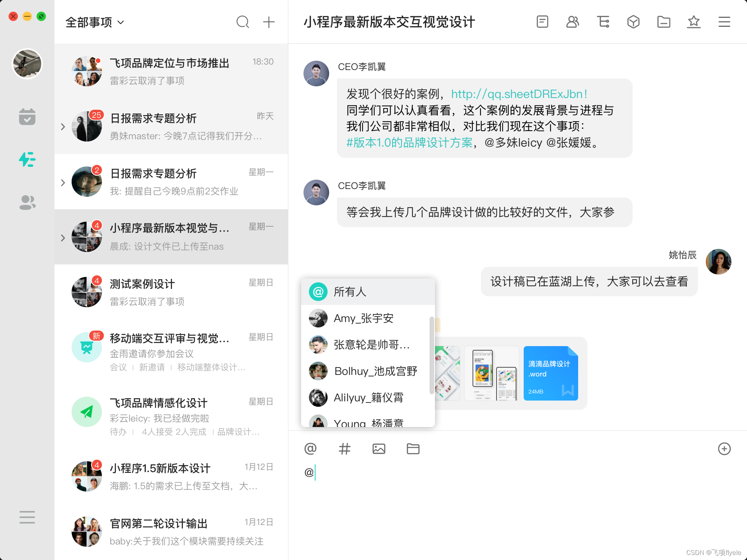This screenshot has width=747, height=560.
Task: Click the hashtag icon in the input toolbar
Action: click(344, 449)
